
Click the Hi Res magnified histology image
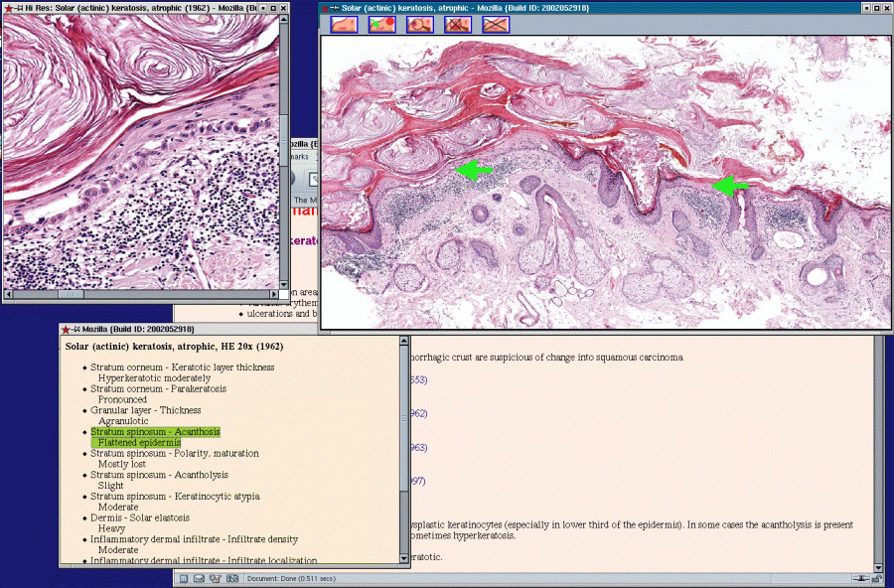tap(141, 152)
